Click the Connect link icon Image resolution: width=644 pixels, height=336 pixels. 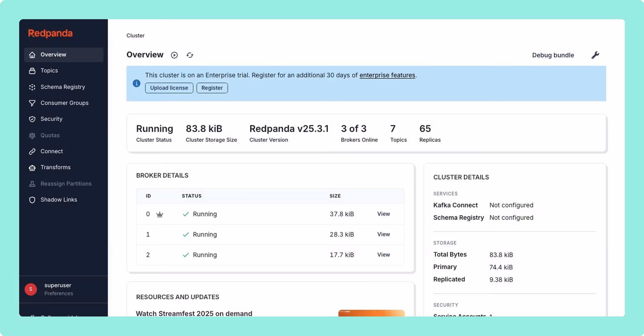pyautogui.click(x=32, y=151)
